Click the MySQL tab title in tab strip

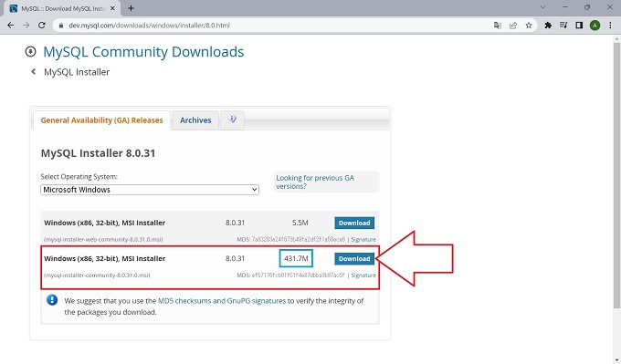tap(63, 8)
